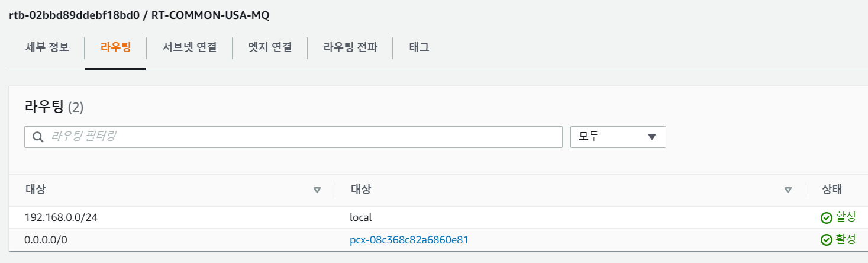This screenshot has width=868, height=263.
Task: Select the 192.168.0.0/24 destination cell
Action: 61,217
